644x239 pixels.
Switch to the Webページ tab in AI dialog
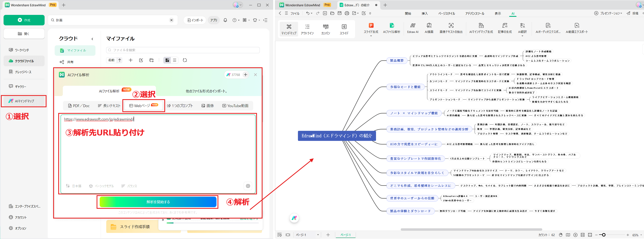coord(143,105)
